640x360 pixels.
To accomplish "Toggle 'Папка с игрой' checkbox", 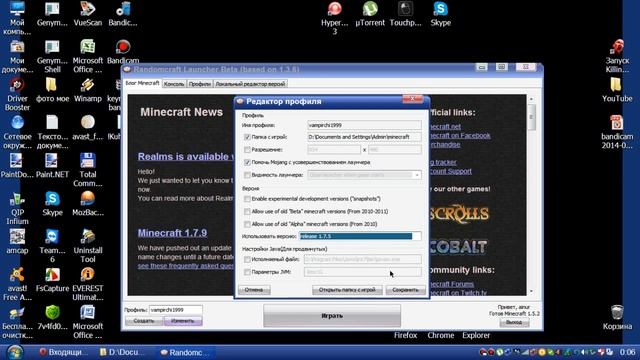I will pyautogui.click(x=247, y=137).
